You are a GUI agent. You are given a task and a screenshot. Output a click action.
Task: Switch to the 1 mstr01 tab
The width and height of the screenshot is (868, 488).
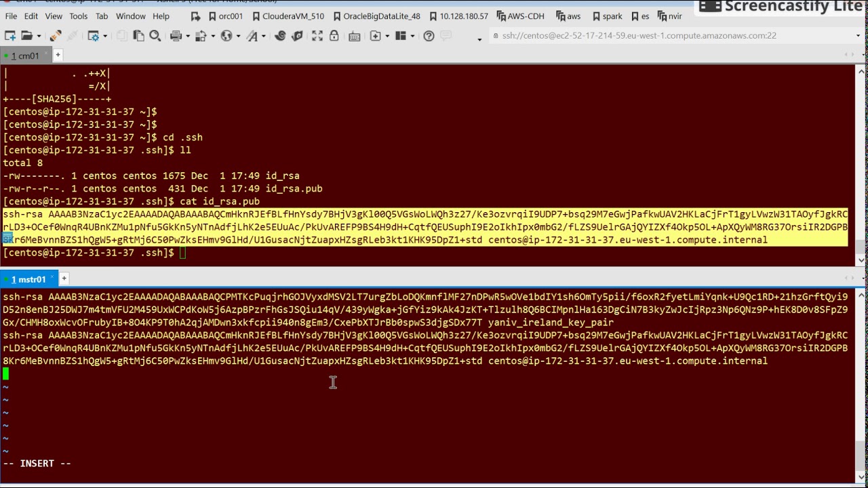click(28, 279)
